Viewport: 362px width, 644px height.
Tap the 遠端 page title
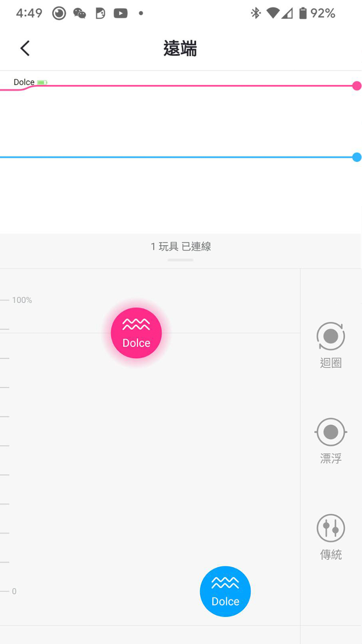[x=180, y=49]
